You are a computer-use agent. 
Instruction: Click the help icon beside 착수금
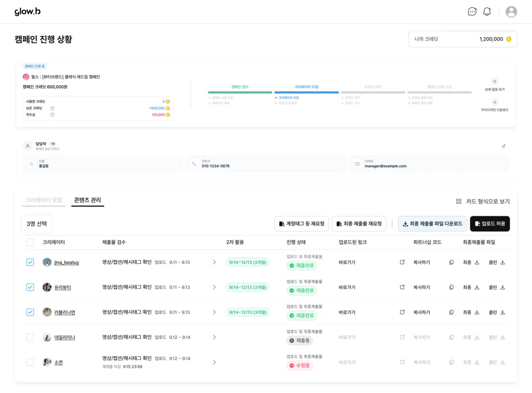tap(52, 115)
